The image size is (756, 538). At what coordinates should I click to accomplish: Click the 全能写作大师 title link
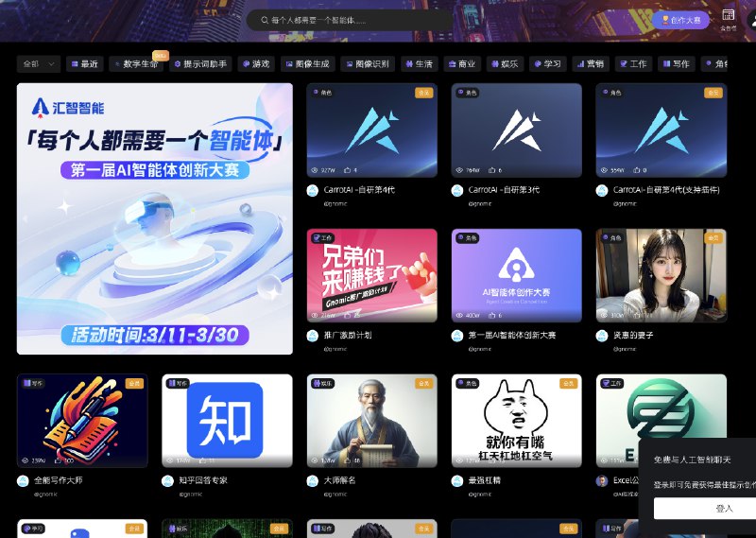pos(59,480)
